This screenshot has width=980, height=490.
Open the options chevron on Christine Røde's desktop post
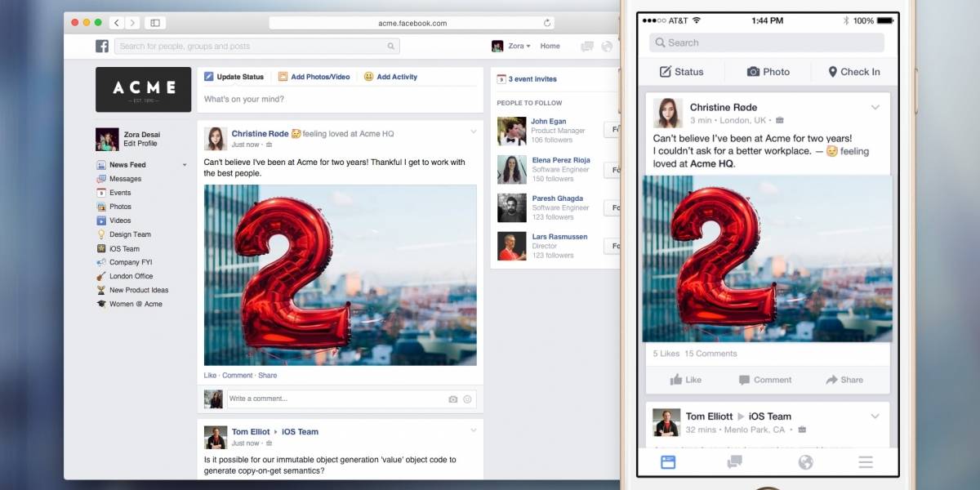tap(473, 131)
